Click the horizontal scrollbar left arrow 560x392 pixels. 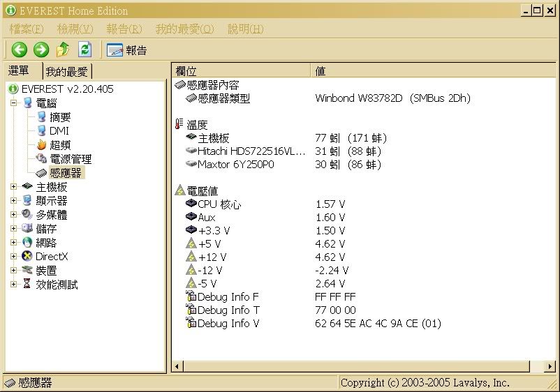coord(177,366)
